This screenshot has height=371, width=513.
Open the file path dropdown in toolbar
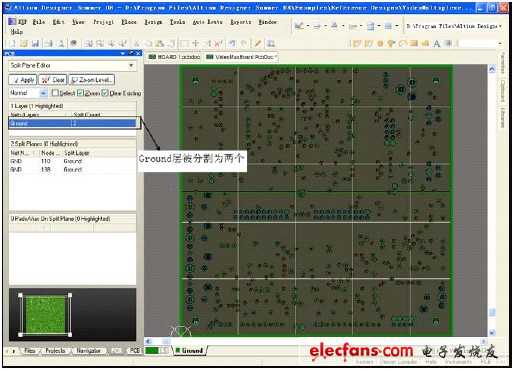coord(500,26)
